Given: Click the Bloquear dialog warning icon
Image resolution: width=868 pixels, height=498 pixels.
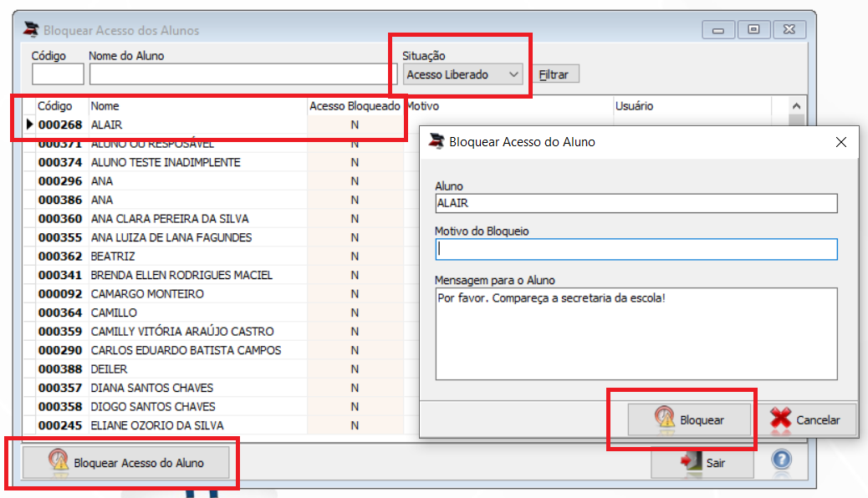Looking at the screenshot, I should [664, 418].
